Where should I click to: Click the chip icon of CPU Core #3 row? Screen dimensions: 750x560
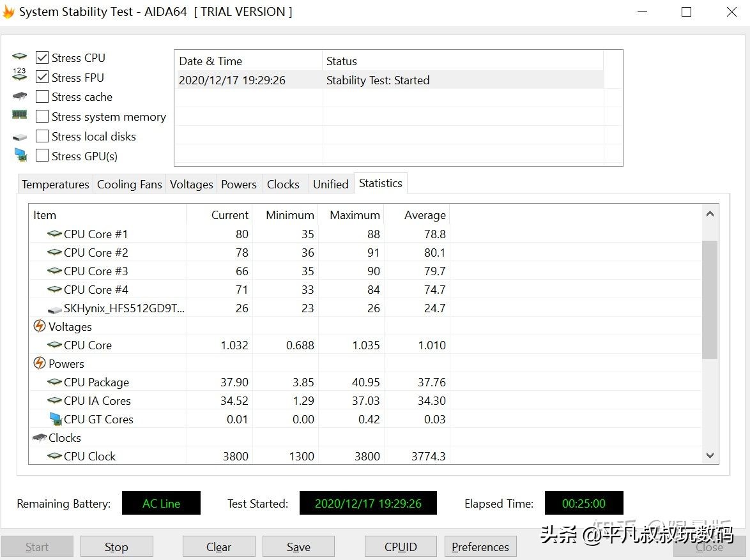click(54, 271)
